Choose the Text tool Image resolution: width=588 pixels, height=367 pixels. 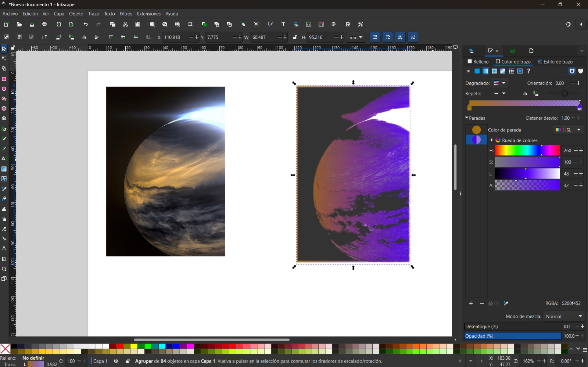(4, 159)
